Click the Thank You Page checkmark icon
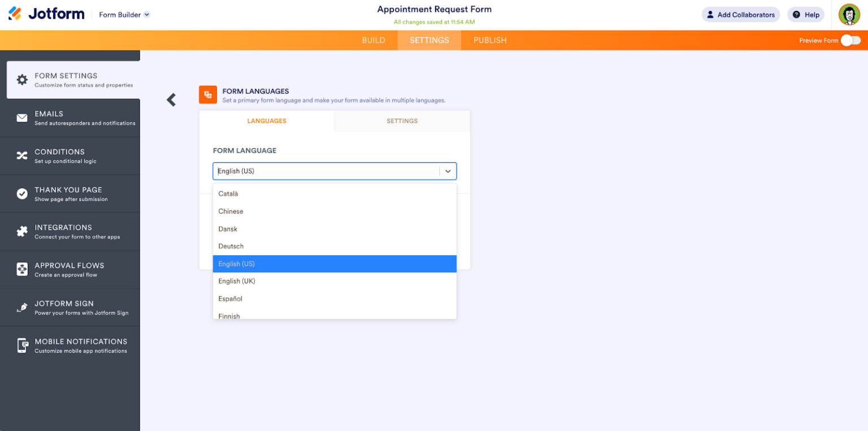The width and height of the screenshot is (868, 431). 21,193
